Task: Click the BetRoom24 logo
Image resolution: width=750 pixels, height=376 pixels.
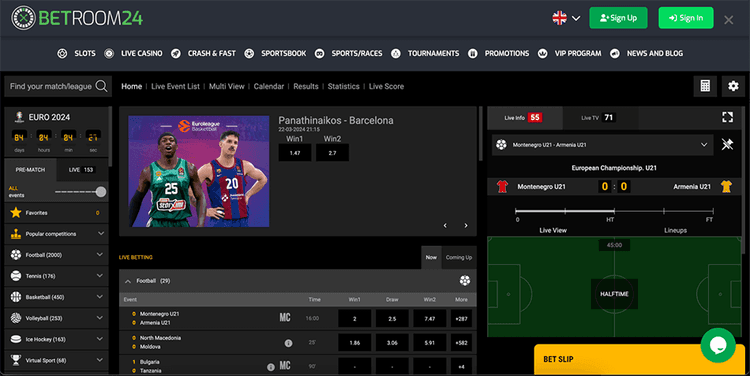Action: click(x=77, y=18)
